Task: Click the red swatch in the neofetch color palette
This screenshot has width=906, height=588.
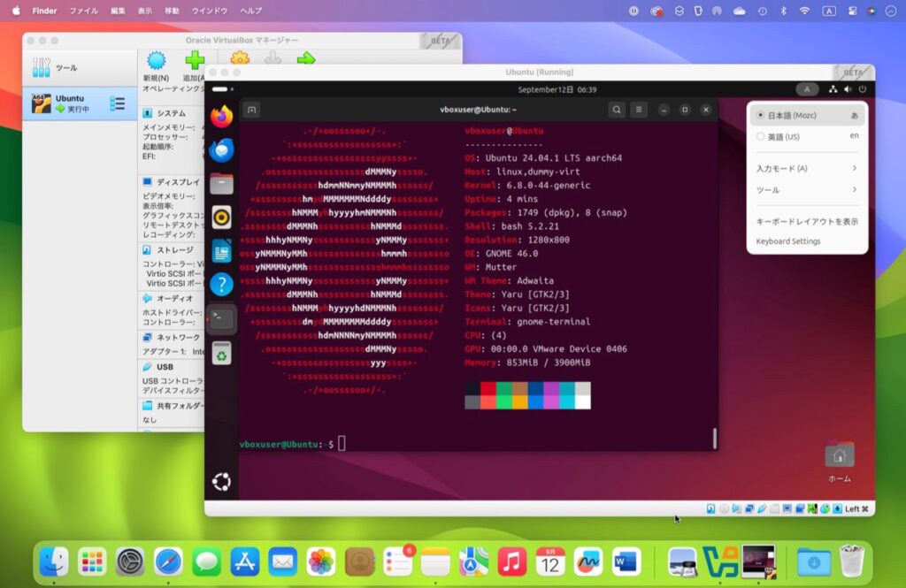Action: pyautogui.click(x=488, y=389)
